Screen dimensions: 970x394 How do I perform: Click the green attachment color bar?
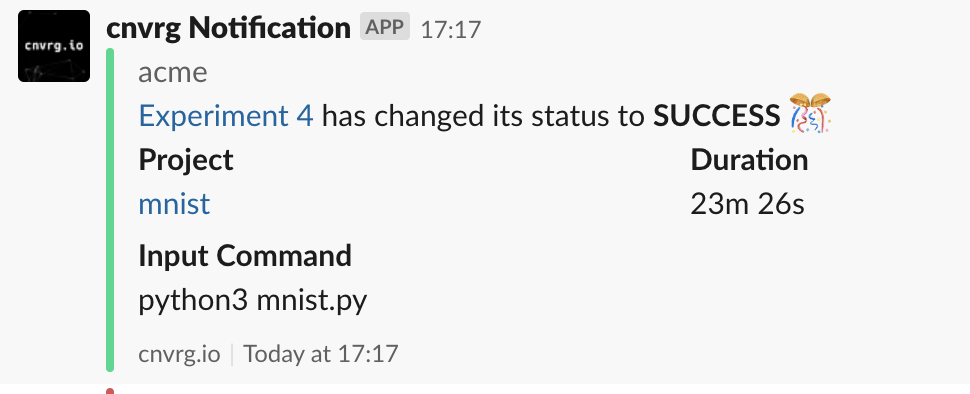coord(110,210)
